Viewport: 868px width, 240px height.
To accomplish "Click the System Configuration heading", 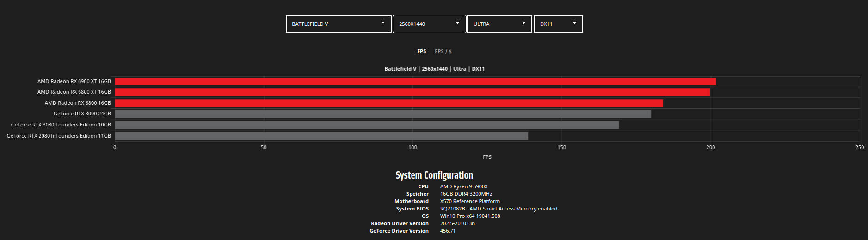I will [x=434, y=175].
